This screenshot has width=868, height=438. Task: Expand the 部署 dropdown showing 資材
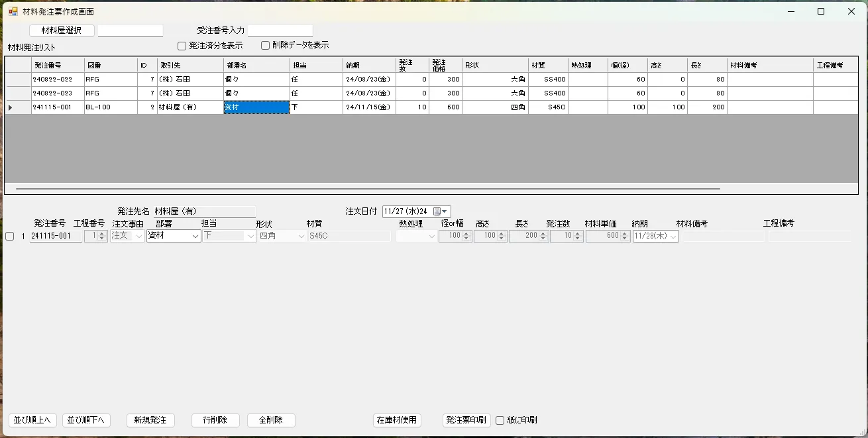tap(195, 237)
